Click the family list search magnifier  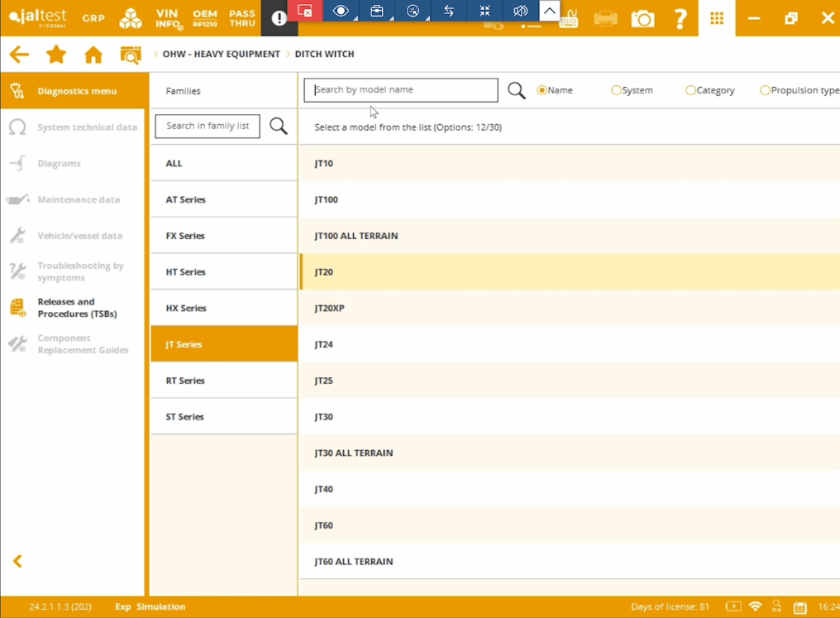pyautogui.click(x=279, y=126)
